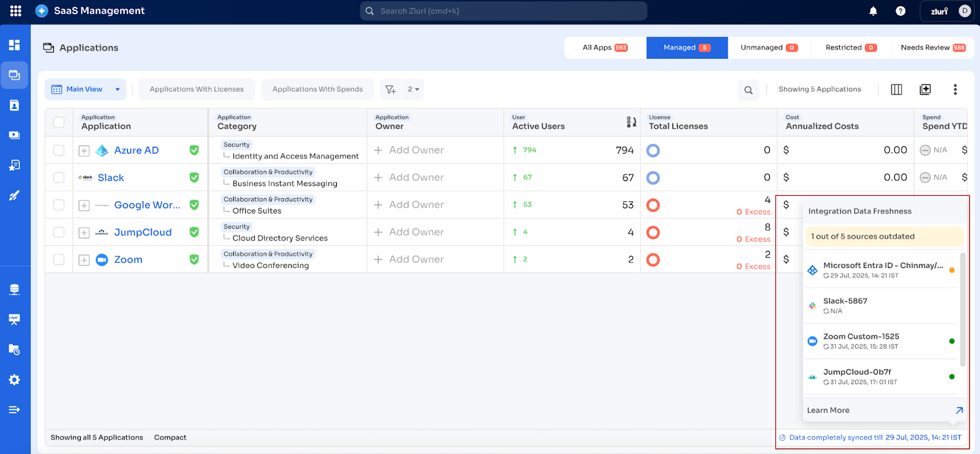Click the add filter funnel icon

click(391, 89)
